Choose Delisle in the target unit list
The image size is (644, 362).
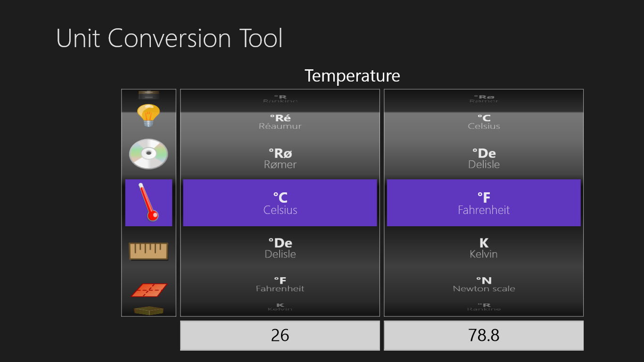[x=484, y=158]
